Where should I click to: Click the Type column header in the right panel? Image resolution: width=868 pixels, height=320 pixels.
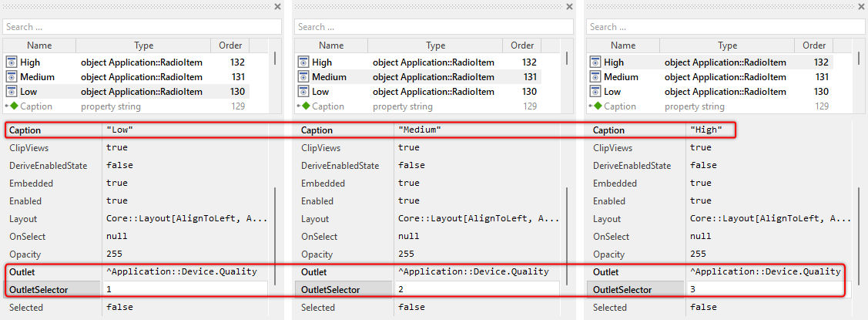point(727,46)
